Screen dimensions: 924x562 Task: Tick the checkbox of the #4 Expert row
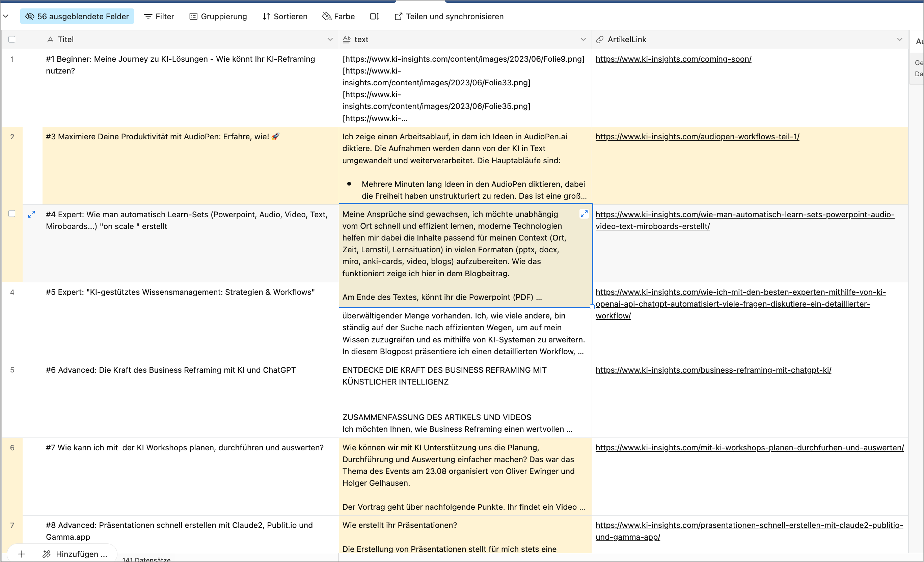(12, 214)
